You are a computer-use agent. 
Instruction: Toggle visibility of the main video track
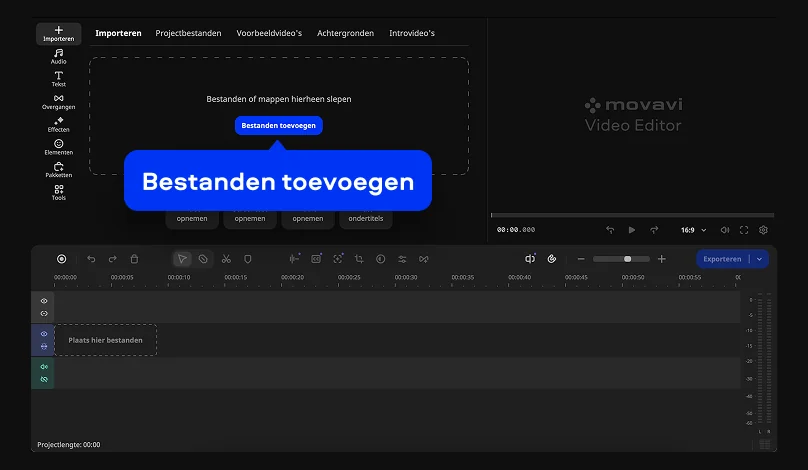point(44,334)
